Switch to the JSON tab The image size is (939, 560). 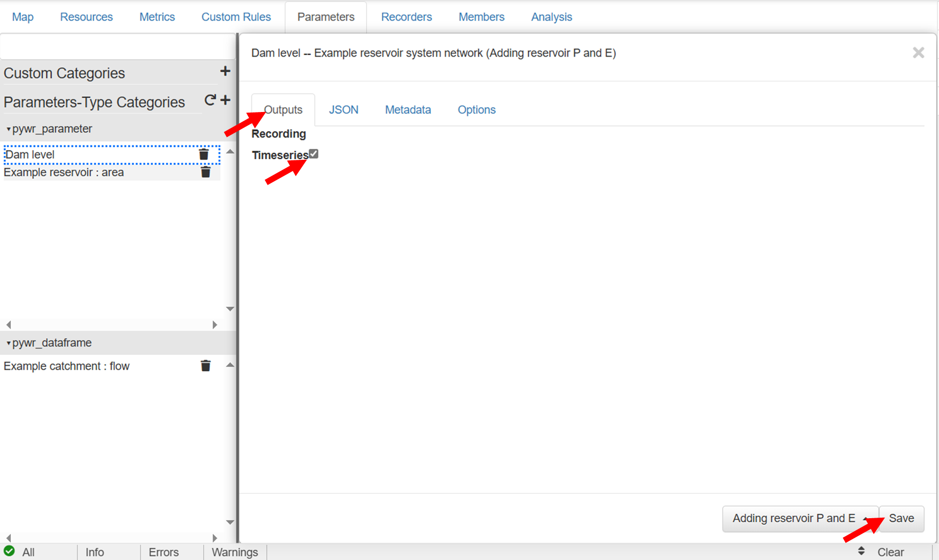343,110
